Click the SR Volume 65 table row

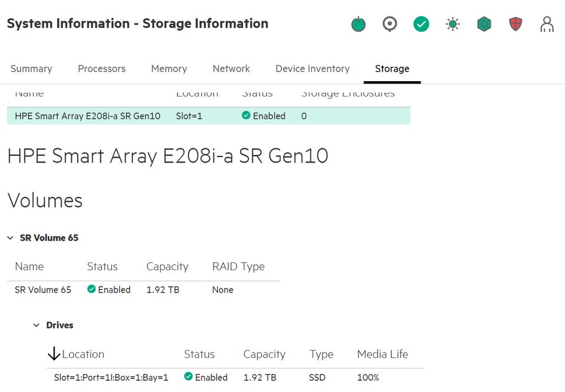click(x=143, y=290)
